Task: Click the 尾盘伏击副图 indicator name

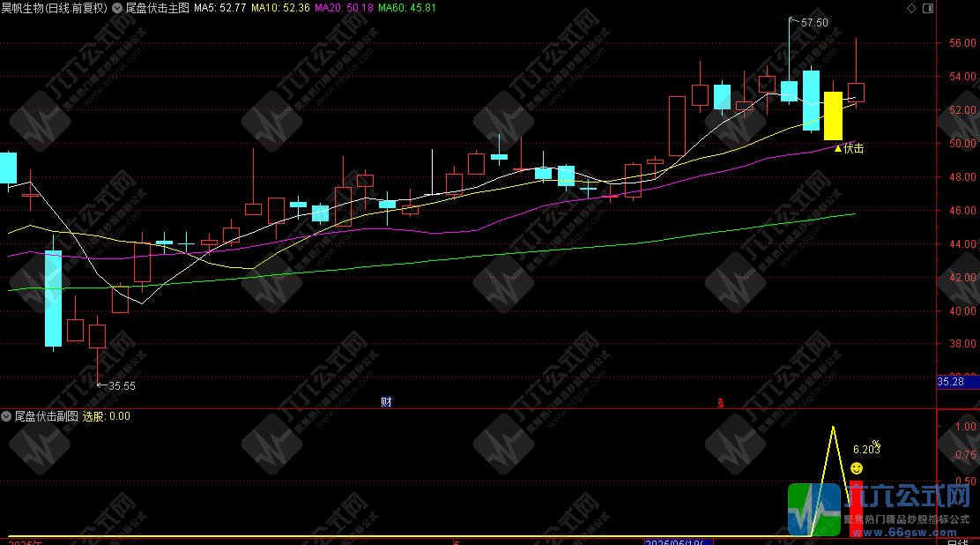Action: tap(47, 416)
